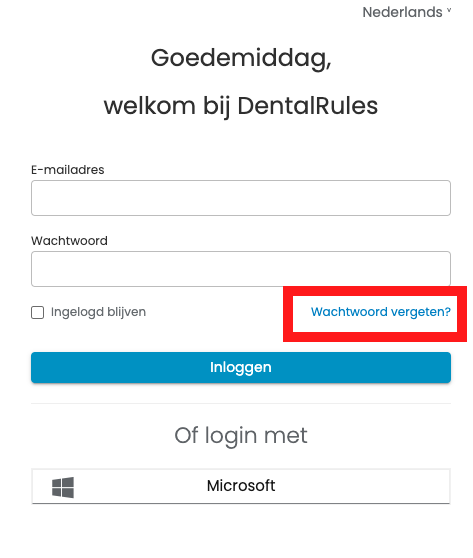Open the Nederlands language dropdown
The image size is (473, 558).
pos(406,12)
